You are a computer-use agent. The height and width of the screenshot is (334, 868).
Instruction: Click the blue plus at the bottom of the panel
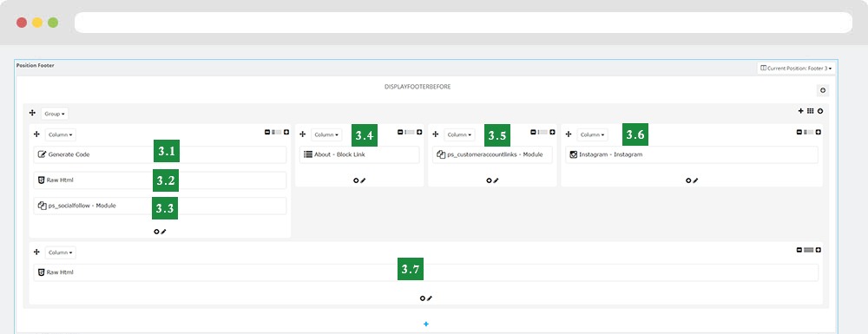point(425,324)
